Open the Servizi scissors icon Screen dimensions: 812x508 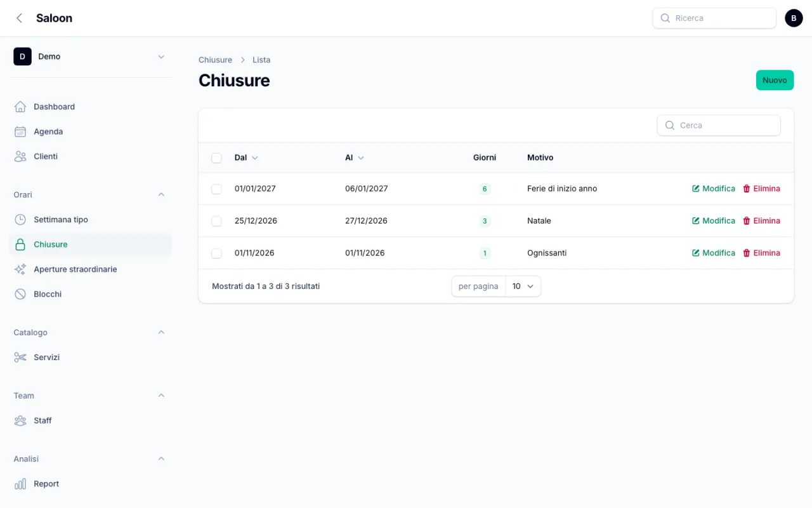tap(20, 358)
